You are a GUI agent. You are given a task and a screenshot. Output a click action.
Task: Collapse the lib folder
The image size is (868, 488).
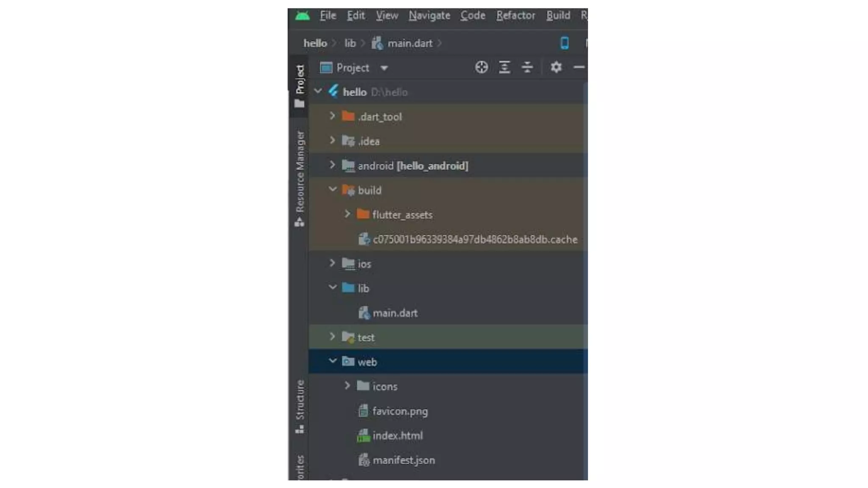coord(332,288)
